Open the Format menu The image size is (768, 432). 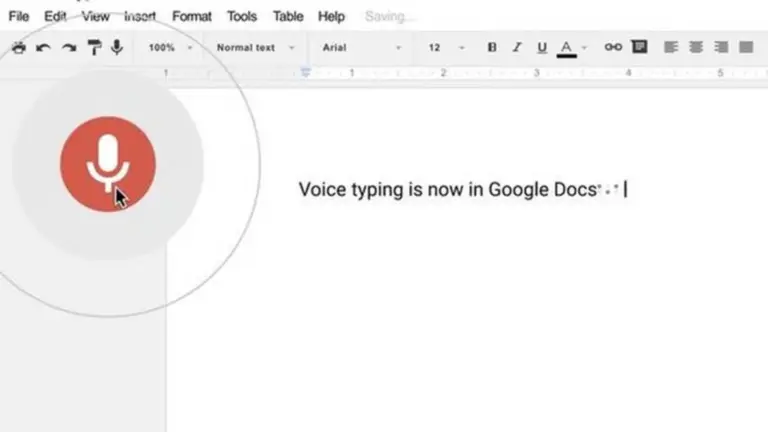tap(192, 16)
